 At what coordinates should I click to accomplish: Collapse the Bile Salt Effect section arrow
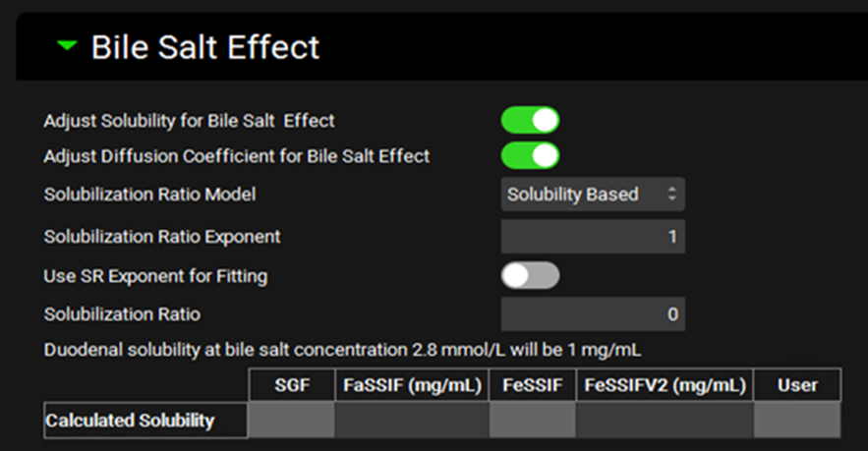pyautogui.click(x=67, y=47)
